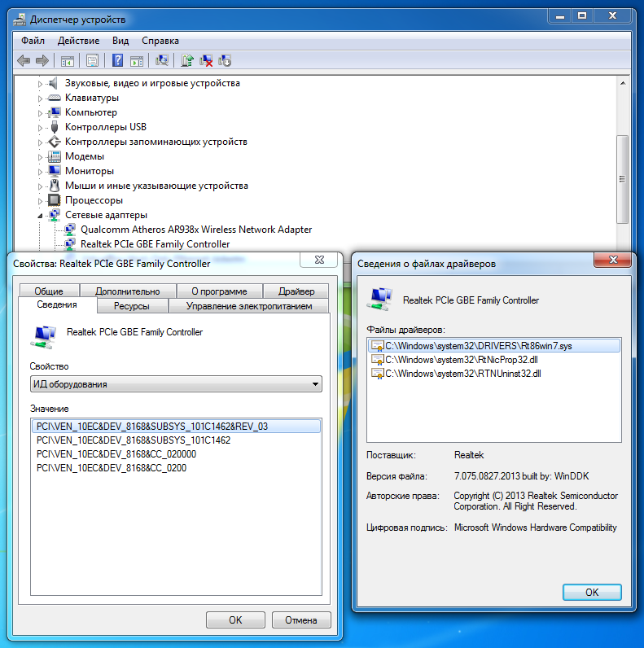Click the Qualcomm Atheros adapter icon
The height and width of the screenshot is (648, 644).
(69, 230)
